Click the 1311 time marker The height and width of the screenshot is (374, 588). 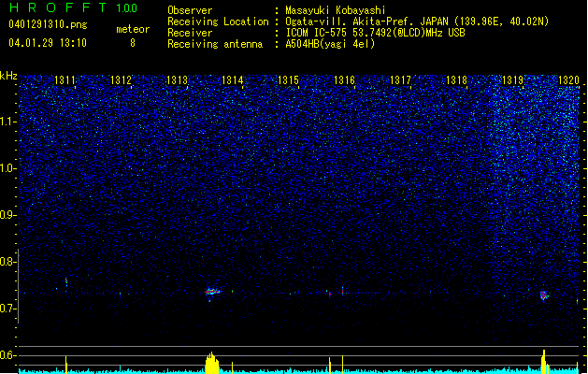pos(65,80)
